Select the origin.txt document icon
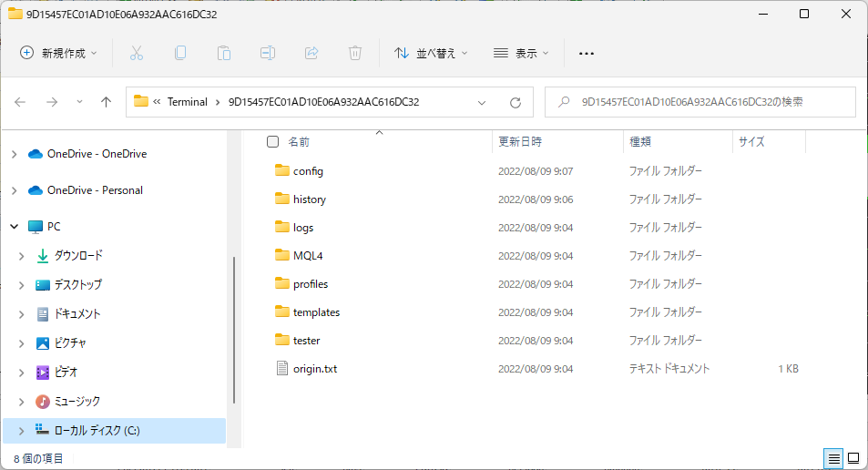This screenshot has width=868, height=470. coord(282,368)
